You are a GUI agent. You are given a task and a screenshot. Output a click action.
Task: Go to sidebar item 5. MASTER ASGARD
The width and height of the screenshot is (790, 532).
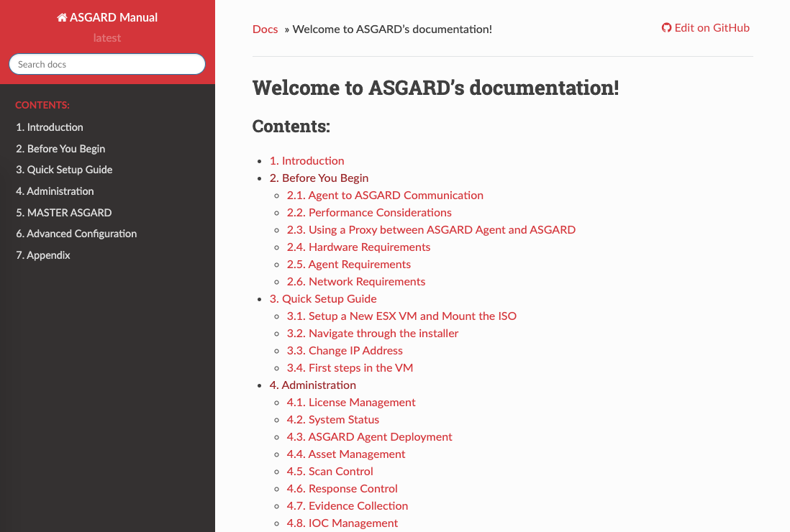[x=63, y=213]
